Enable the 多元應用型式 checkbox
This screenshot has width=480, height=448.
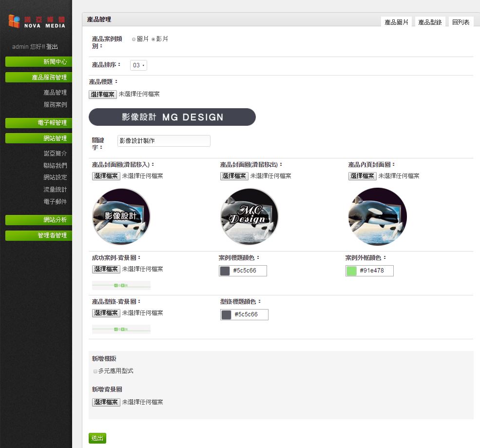pyautogui.click(x=95, y=371)
